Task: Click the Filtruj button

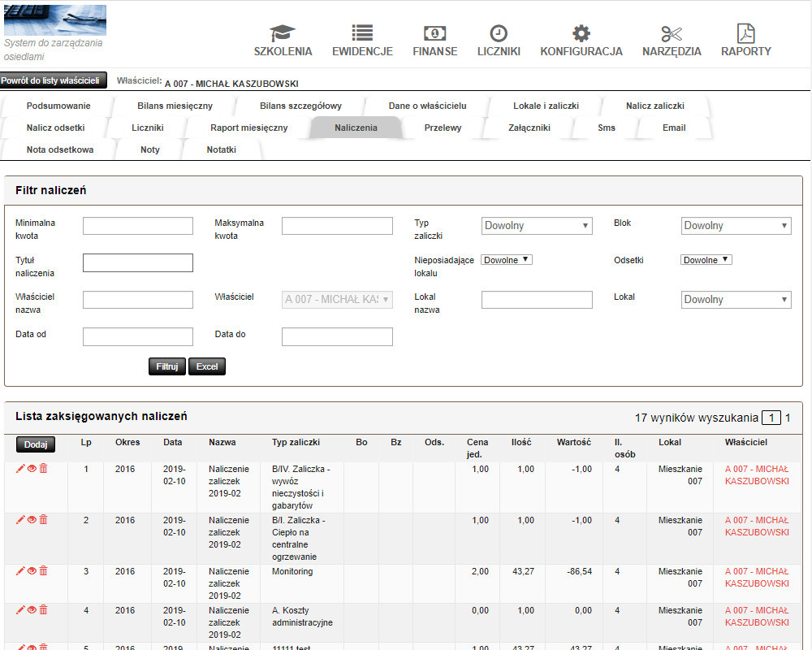Action: click(x=166, y=366)
